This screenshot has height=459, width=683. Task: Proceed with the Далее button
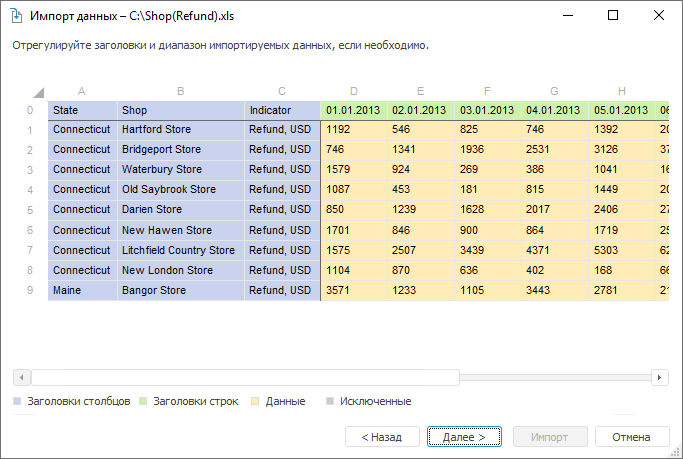pyautogui.click(x=464, y=437)
